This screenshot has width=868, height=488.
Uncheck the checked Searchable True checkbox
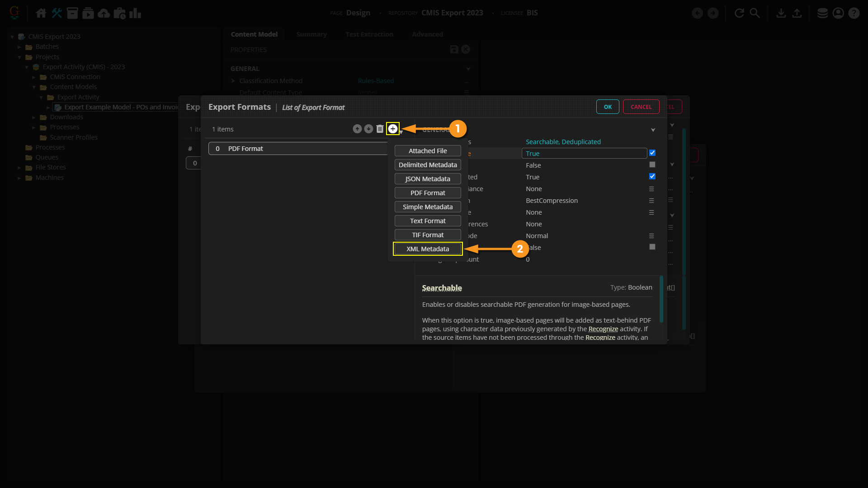pyautogui.click(x=652, y=153)
